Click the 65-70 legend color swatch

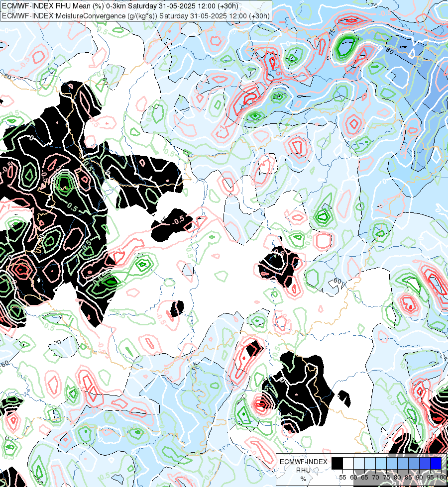click(x=370, y=464)
